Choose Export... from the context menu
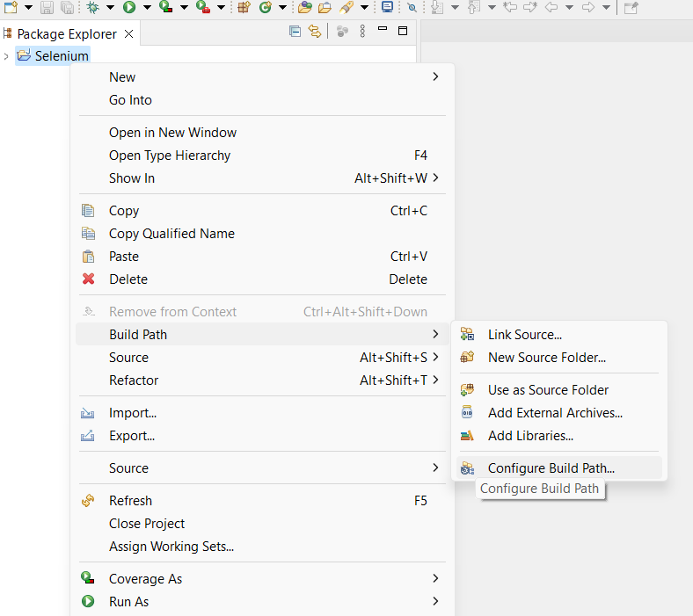 pos(262,436)
